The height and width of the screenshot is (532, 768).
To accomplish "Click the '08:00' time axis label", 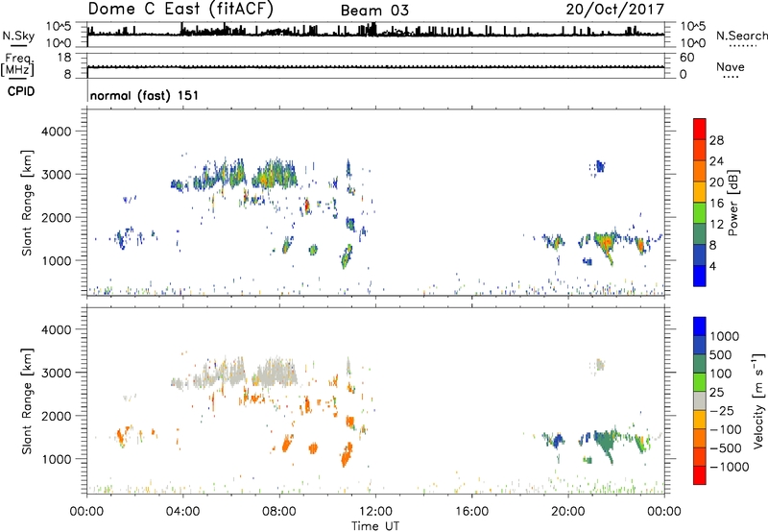I will tap(279, 512).
